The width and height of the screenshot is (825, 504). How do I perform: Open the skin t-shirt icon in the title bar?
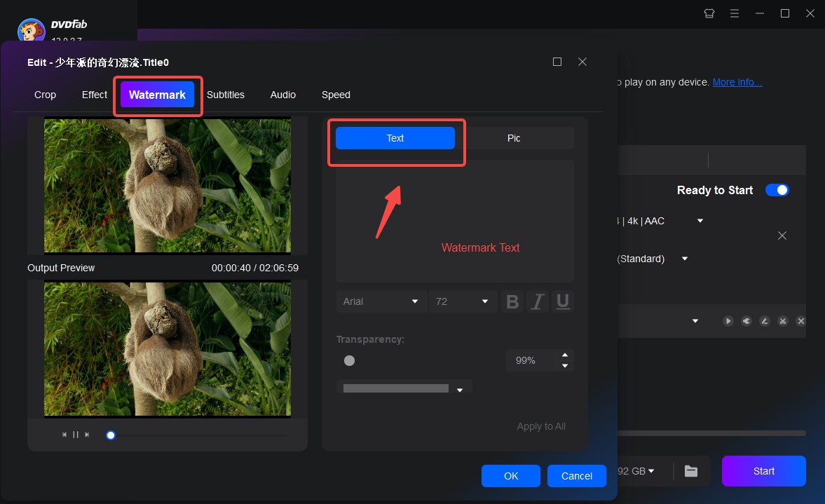coord(709,13)
